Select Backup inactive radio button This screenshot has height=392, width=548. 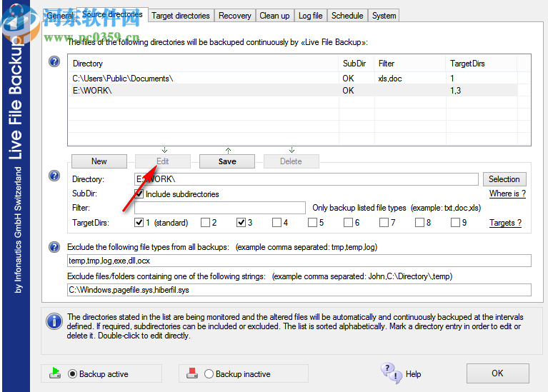[x=209, y=374]
